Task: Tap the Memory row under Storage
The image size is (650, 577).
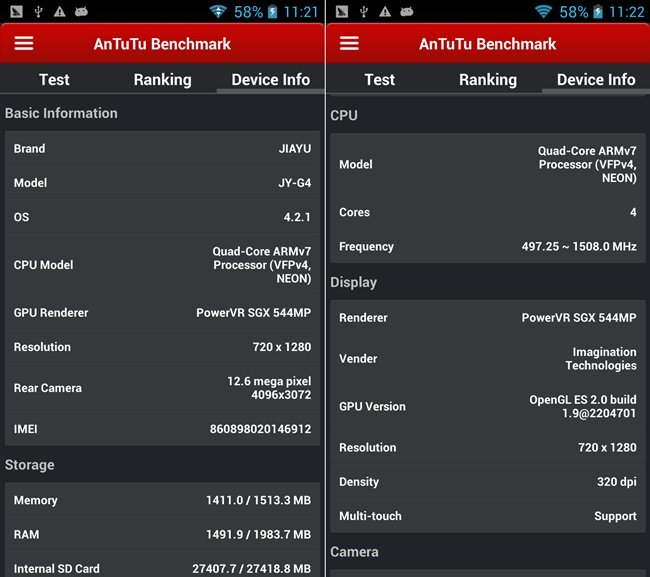Action: (162, 500)
